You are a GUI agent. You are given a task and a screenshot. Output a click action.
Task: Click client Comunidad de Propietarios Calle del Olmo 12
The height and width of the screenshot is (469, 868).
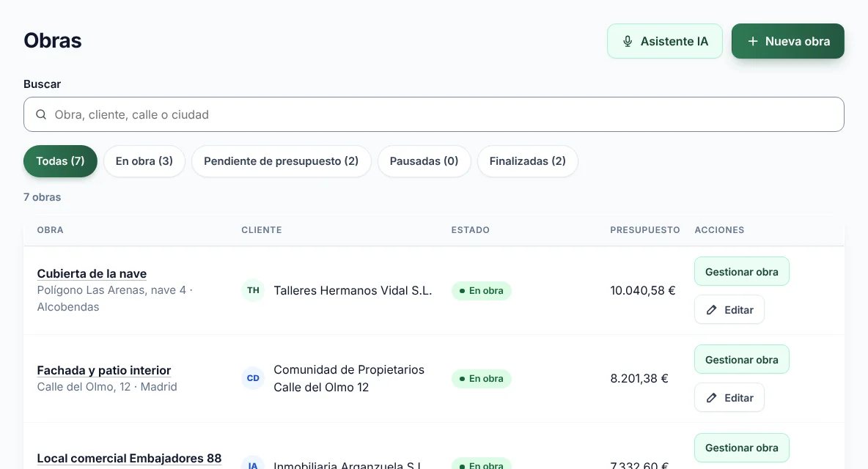(349, 378)
